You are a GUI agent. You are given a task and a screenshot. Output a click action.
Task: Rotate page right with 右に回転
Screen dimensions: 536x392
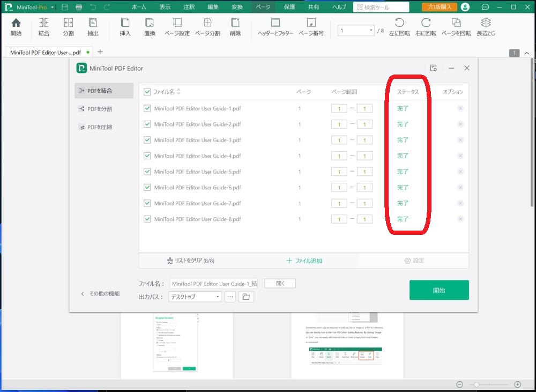pyautogui.click(x=426, y=27)
